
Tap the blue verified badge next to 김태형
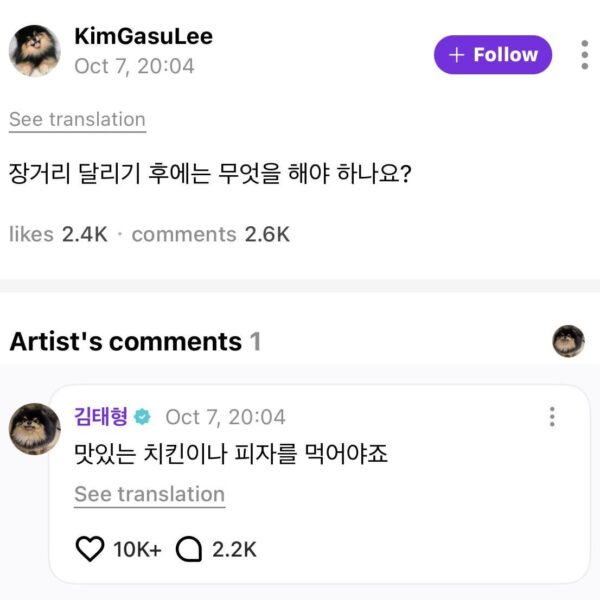143,416
